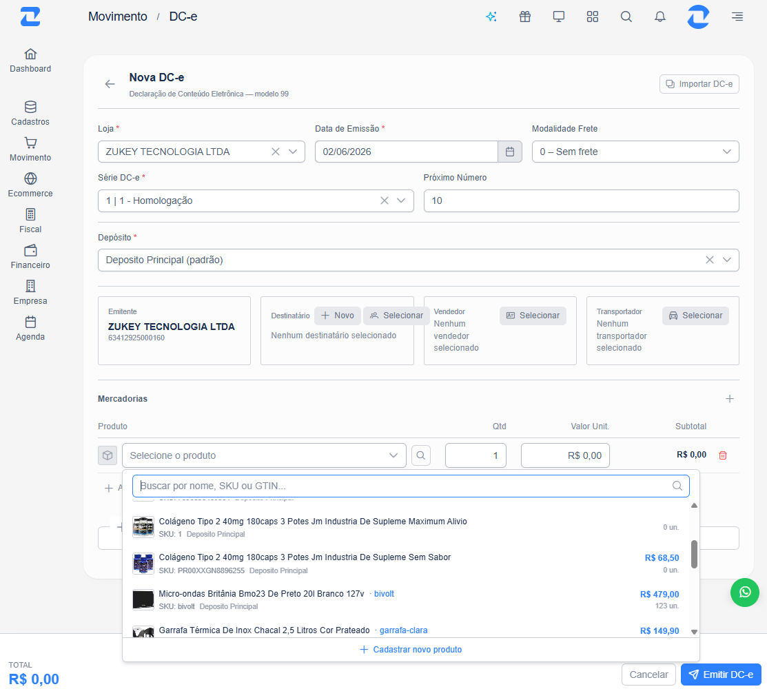Click the bivolt variant tag

click(384, 594)
